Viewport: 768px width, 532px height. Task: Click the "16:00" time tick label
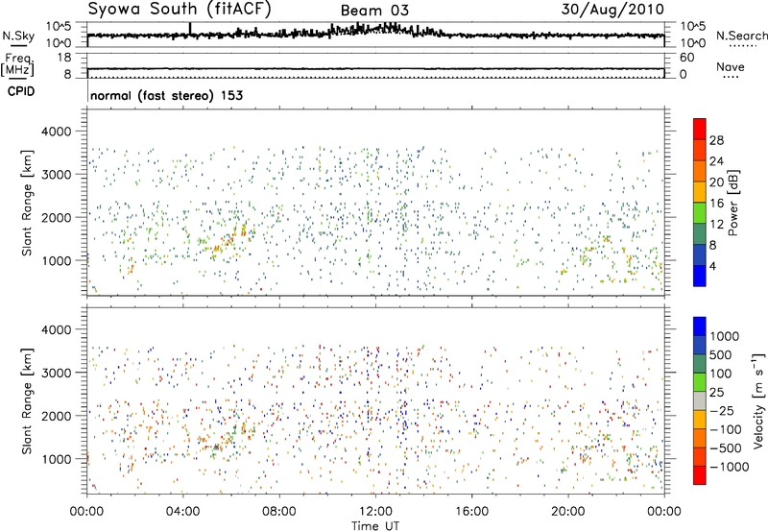471,512
